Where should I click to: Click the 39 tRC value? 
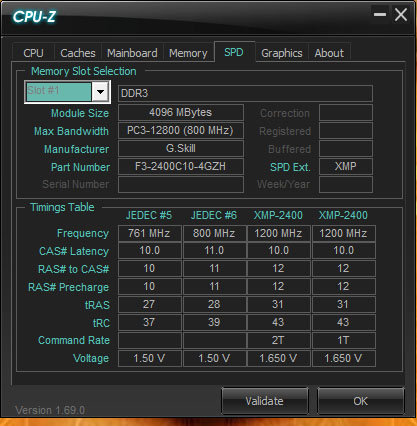(214, 322)
